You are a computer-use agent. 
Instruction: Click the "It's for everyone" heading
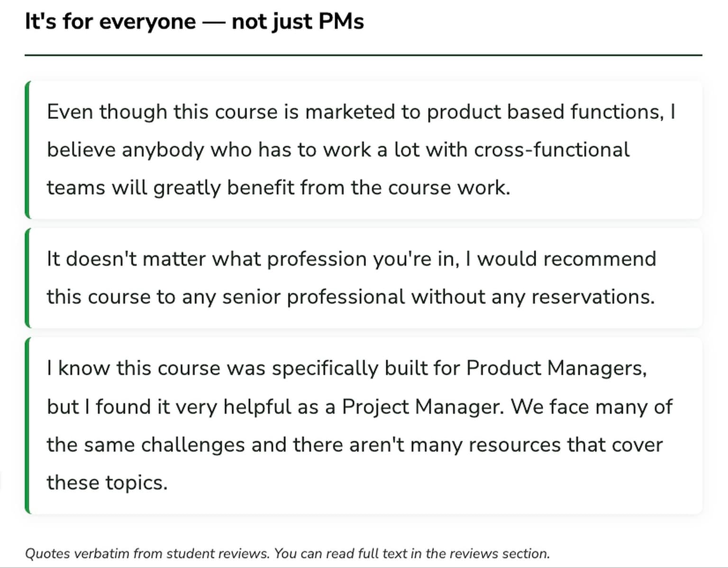pos(110,22)
